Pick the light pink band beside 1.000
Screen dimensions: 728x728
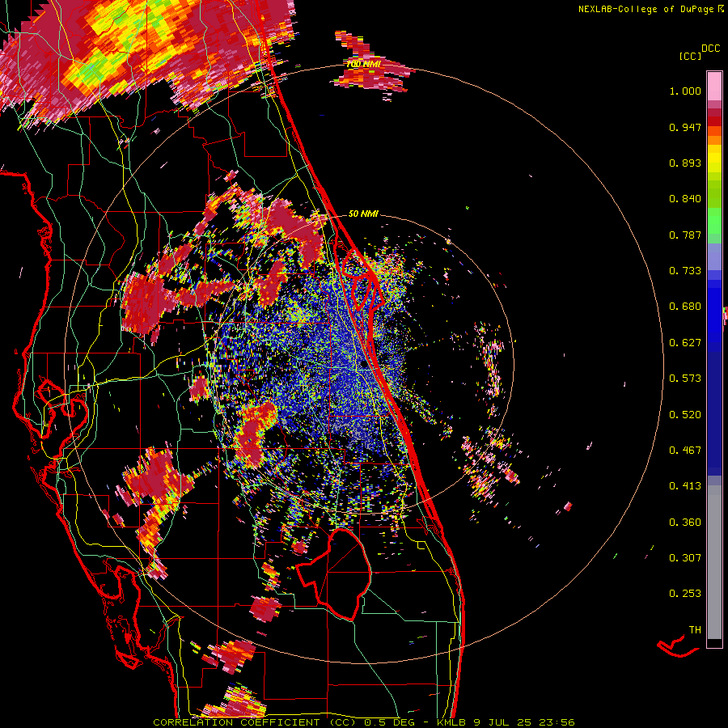click(714, 87)
